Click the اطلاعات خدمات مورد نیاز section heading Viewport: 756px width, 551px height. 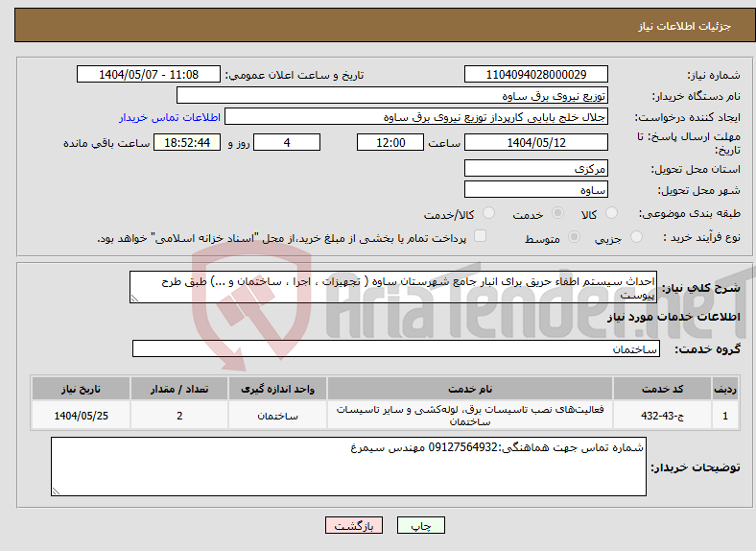pos(673,317)
